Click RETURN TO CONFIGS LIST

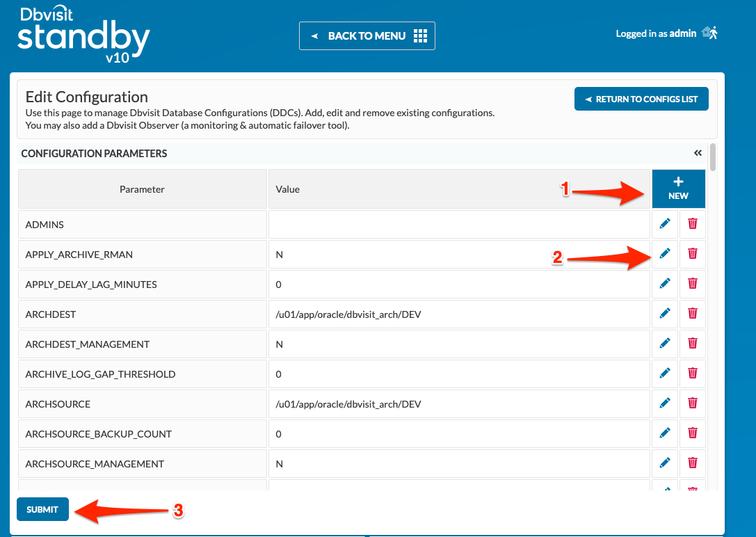[x=641, y=99]
